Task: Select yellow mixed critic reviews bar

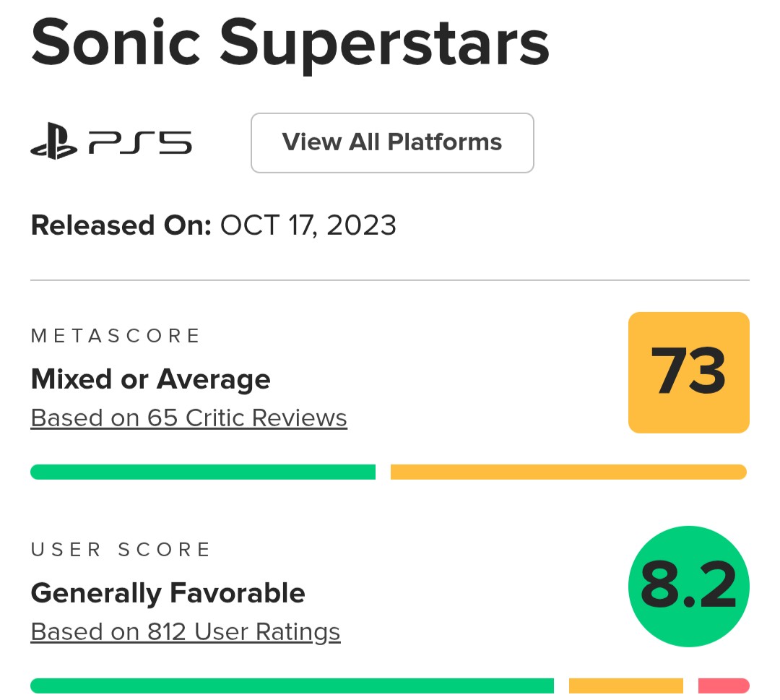Action: (568, 472)
